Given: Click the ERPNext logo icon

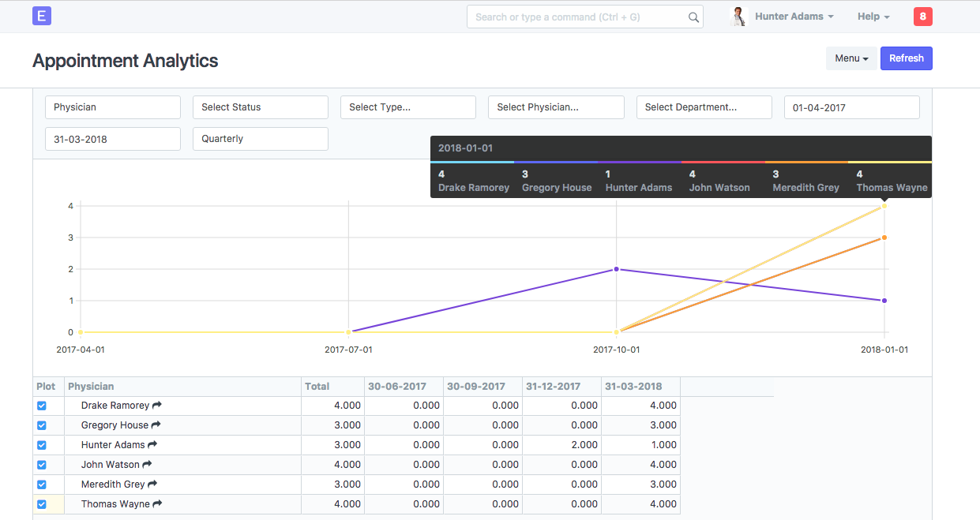Looking at the screenshot, I should (41, 16).
